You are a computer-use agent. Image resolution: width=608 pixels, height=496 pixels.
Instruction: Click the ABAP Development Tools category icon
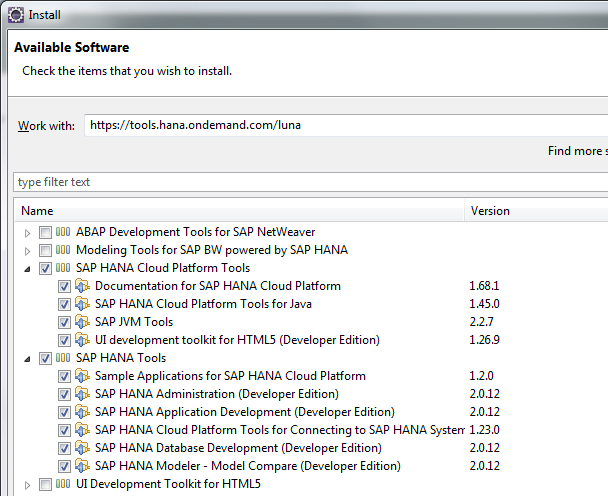tap(64, 232)
